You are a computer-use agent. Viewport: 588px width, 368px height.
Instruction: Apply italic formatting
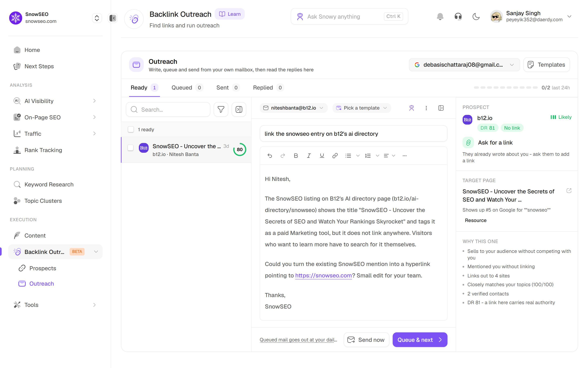[x=309, y=156]
